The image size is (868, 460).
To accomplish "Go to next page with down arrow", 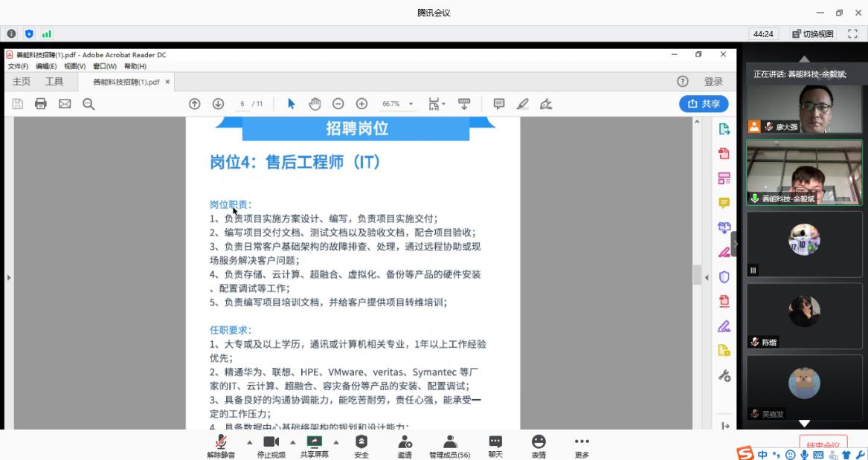I will 218,104.
